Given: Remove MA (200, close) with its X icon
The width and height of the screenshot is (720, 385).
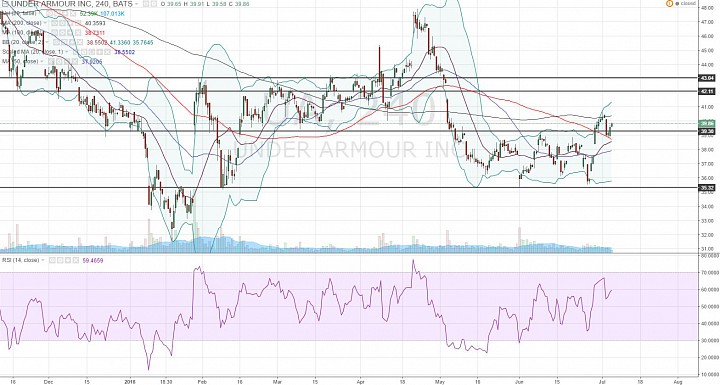Looking at the screenshot, I should 78,23.
